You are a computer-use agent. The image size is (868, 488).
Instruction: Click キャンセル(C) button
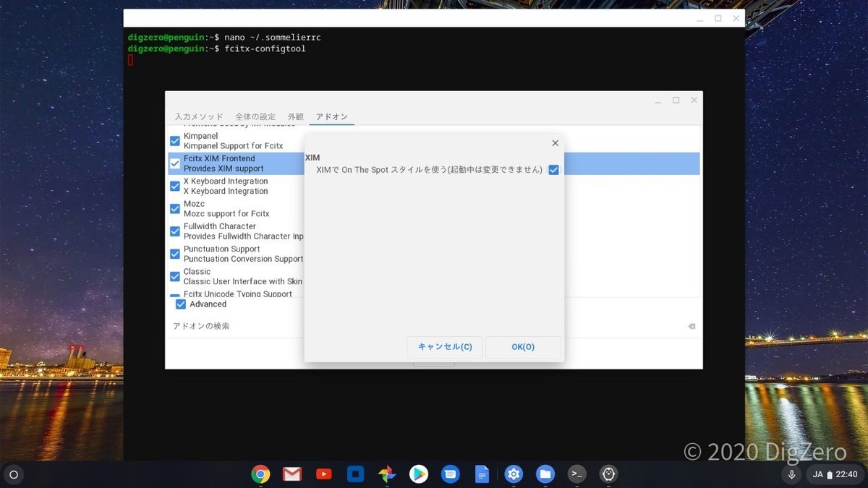tap(445, 347)
